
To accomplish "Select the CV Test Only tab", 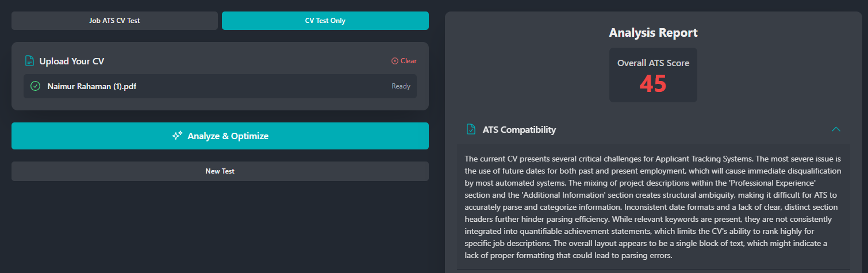I will 325,21.
